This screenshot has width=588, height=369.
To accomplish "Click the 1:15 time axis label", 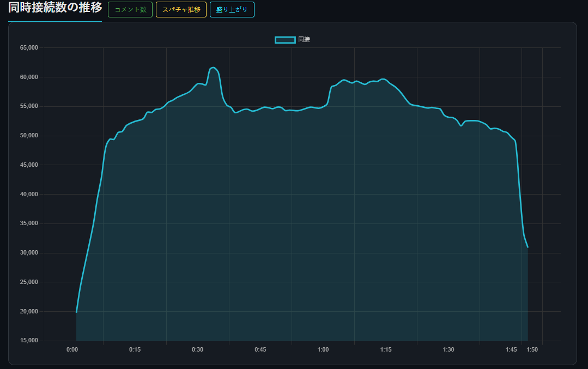I will pyautogui.click(x=386, y=349).
